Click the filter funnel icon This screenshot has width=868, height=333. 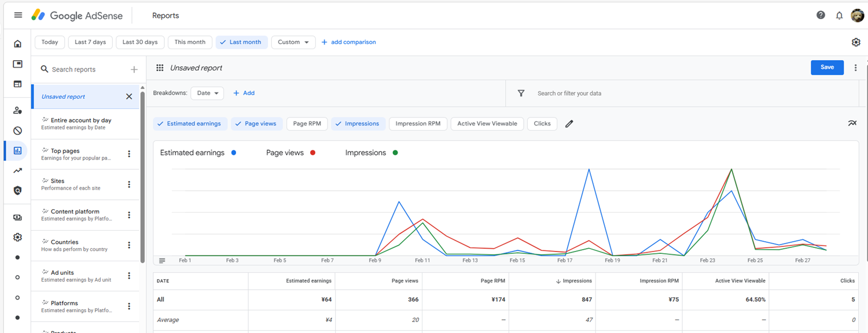pyautogui.click(x=521, y=93)
